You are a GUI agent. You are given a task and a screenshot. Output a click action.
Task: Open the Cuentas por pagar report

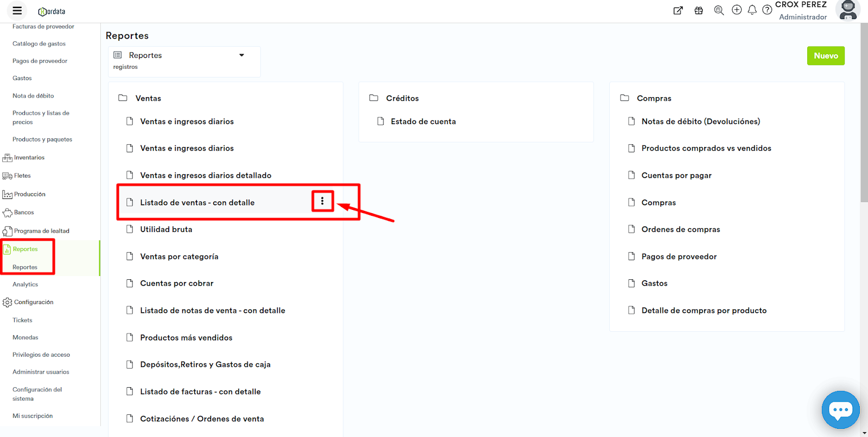click(676, 176)
